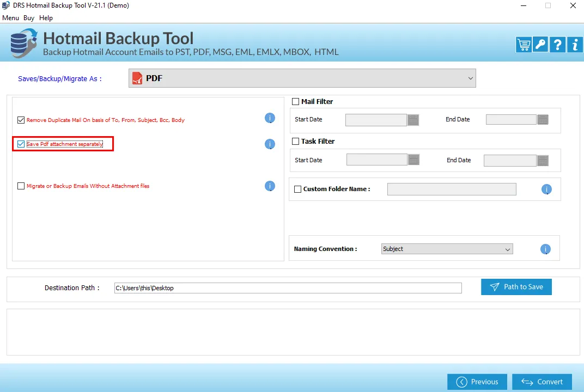Enable Migrate or Backup Emails Without Attachment
Screen dimensions: 584x392
(x=21, y=186)
